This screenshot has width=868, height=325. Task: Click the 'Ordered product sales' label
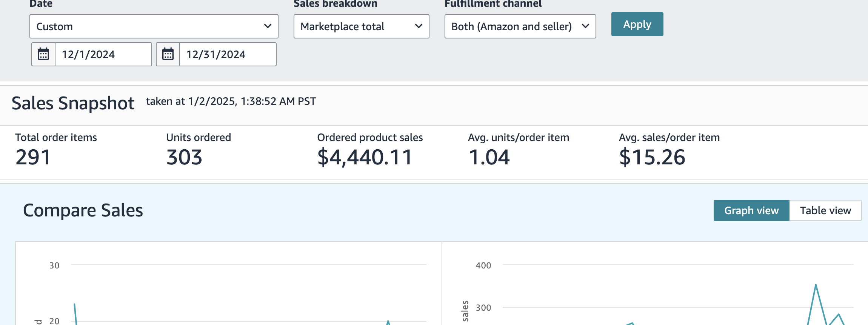tap(370, 137)
